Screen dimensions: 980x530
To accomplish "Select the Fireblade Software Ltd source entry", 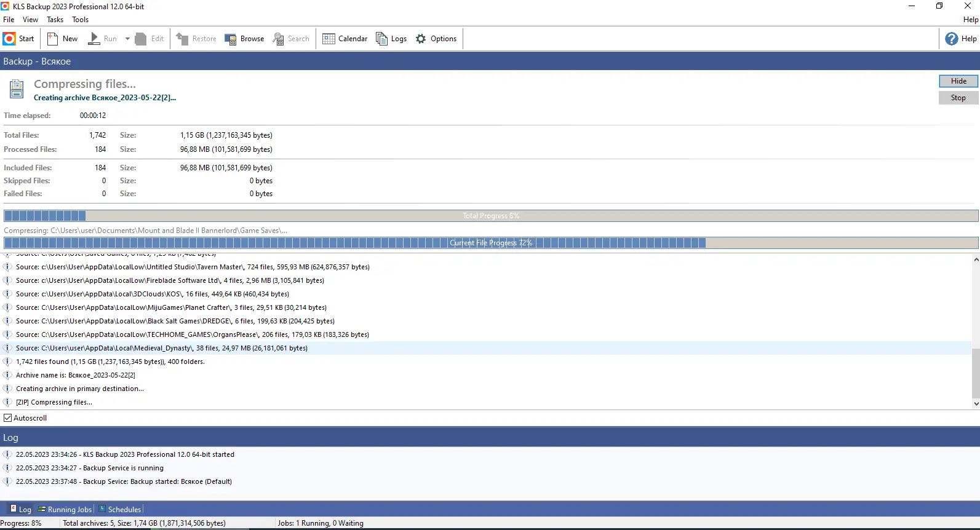I will click(x=486, y=280).
